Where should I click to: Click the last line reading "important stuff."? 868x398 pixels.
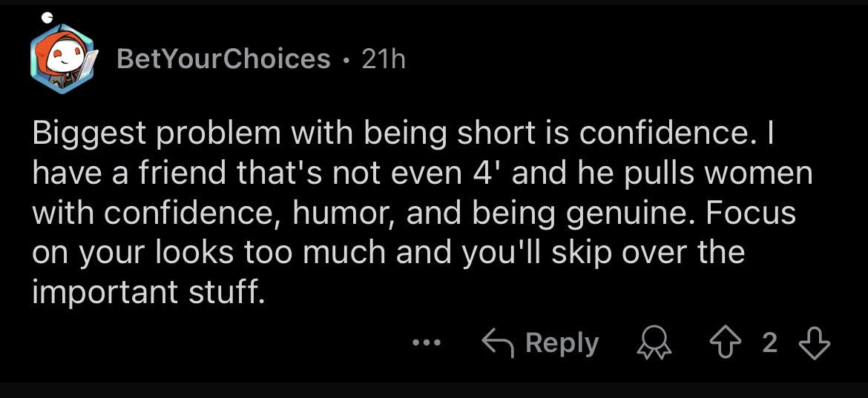(x=145, y=292)
